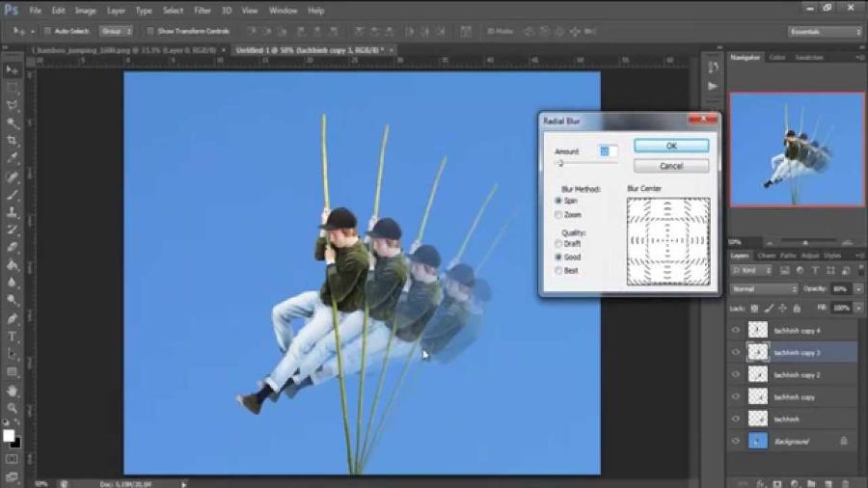This screenshot has width=868, height=488.
Task: Click the delete layer trash icon
Action: (844, 482)
